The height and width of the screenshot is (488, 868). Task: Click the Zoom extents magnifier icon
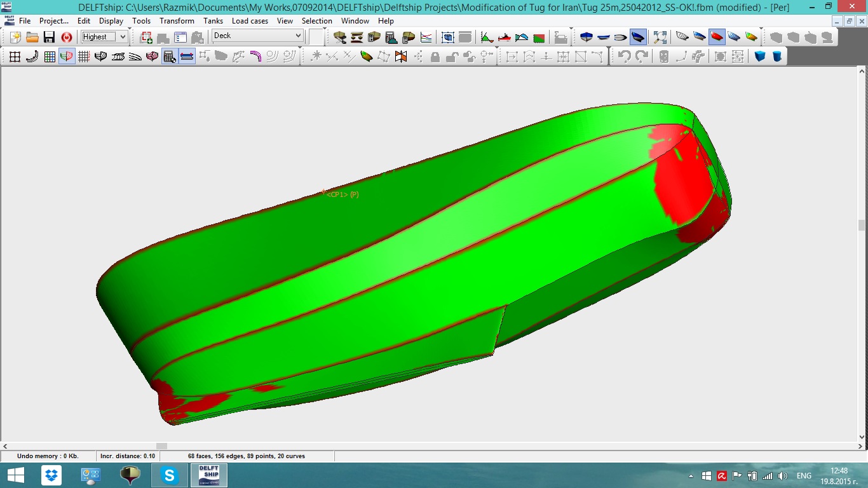point(660,37)
